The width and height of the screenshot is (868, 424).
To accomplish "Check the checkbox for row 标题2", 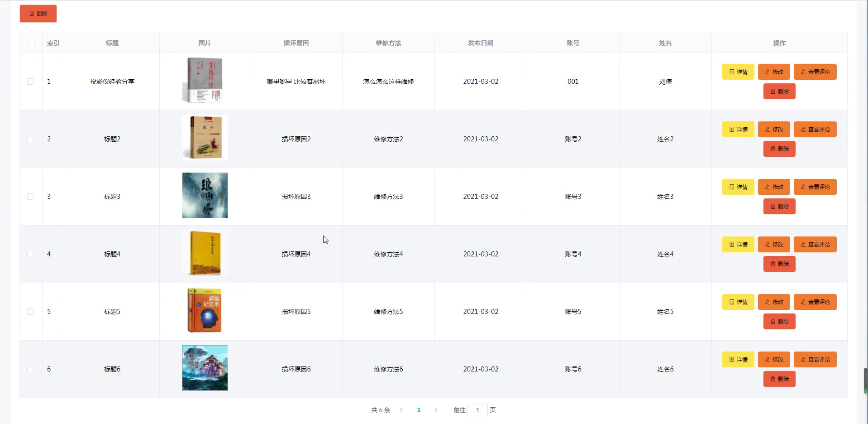I will point(30,139).
